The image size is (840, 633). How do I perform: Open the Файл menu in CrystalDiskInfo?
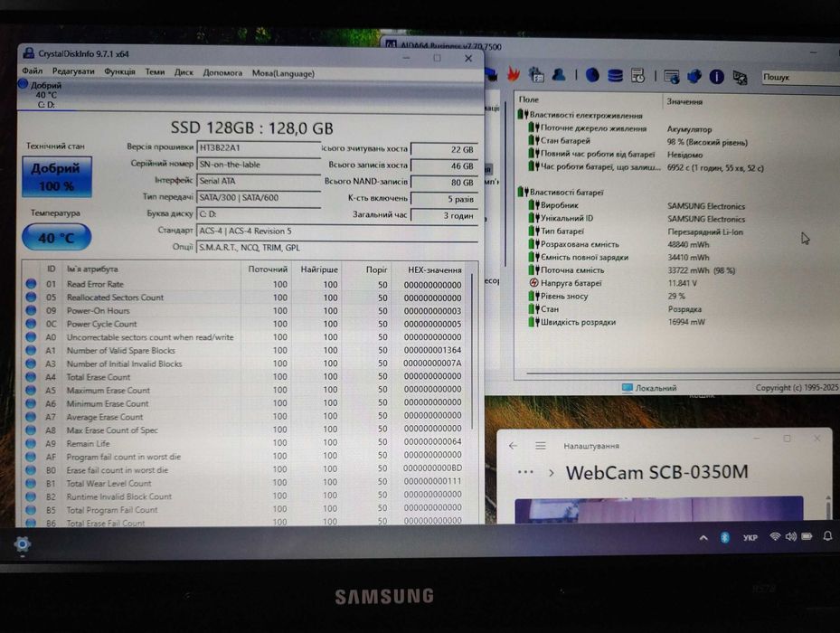tap(33, 71)
